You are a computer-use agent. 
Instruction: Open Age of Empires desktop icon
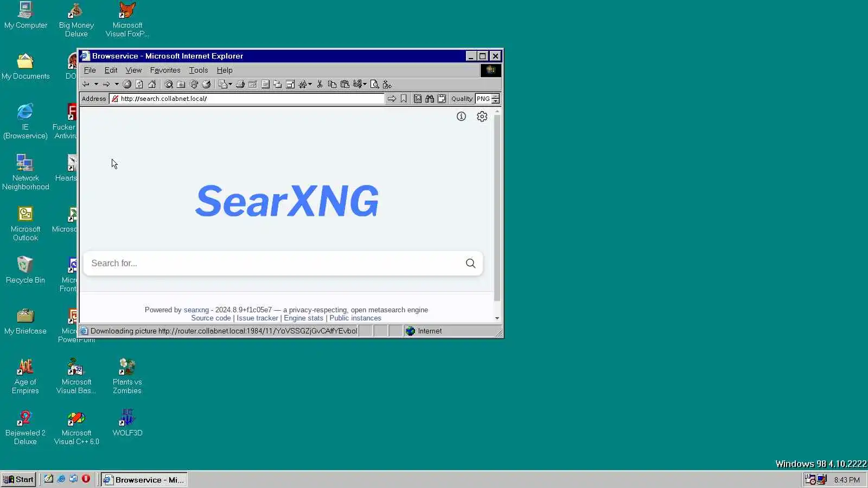pyautogui.click(x=25, y=376)
